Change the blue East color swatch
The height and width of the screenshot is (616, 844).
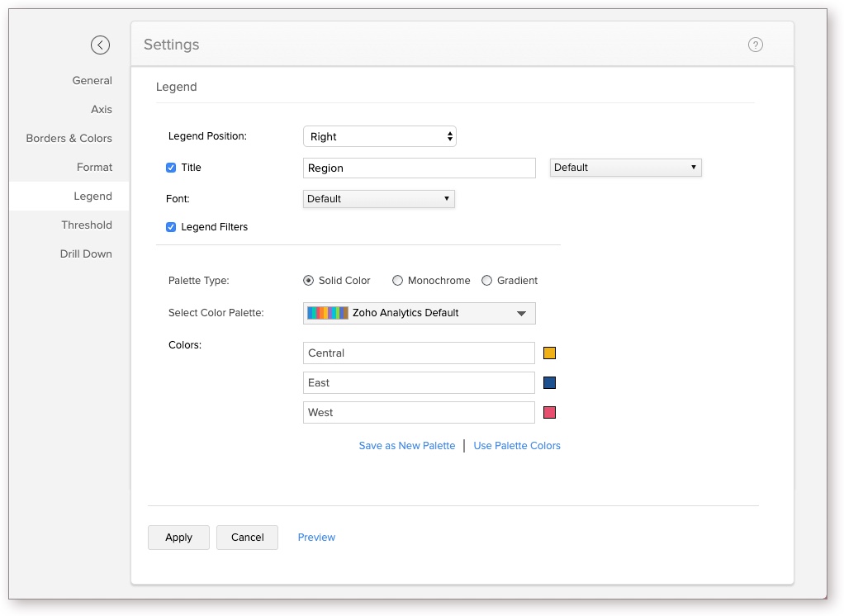pos(549,383)
